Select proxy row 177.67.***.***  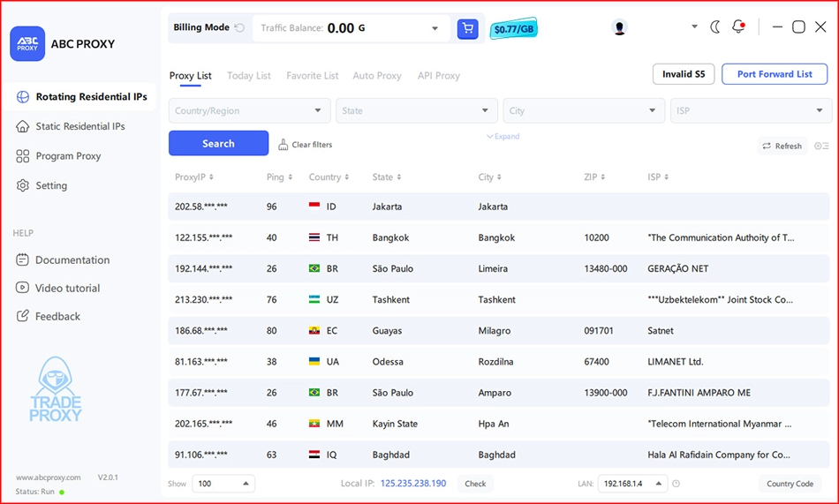pos(499,393)
